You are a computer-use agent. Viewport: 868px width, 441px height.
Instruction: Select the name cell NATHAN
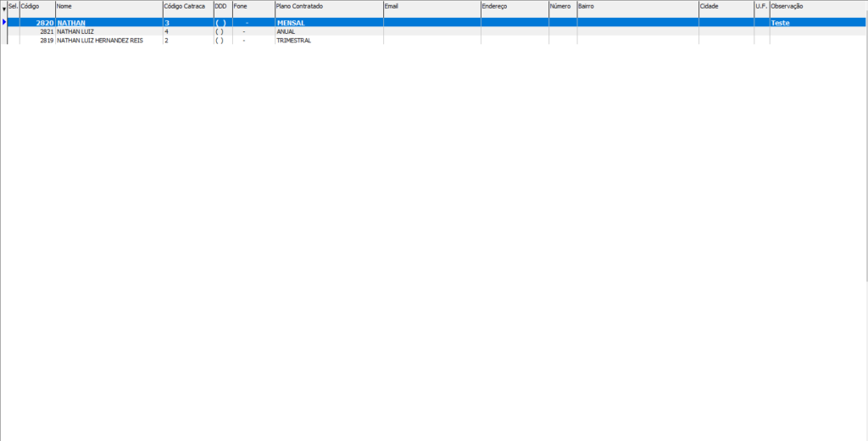point(109,23)
